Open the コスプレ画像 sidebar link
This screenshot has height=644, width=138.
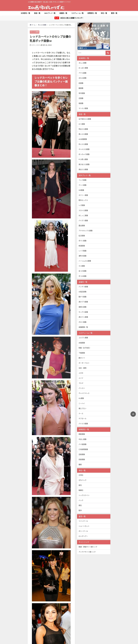pos(94,338)
